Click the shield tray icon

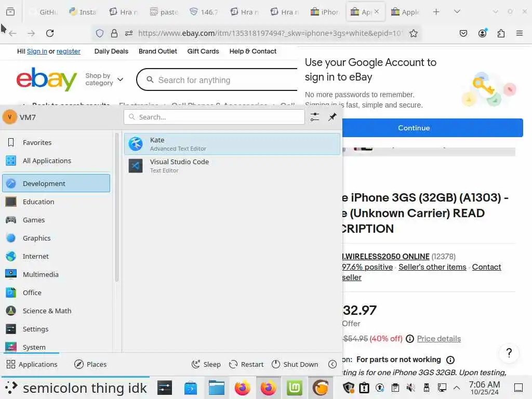coord(349,388)
